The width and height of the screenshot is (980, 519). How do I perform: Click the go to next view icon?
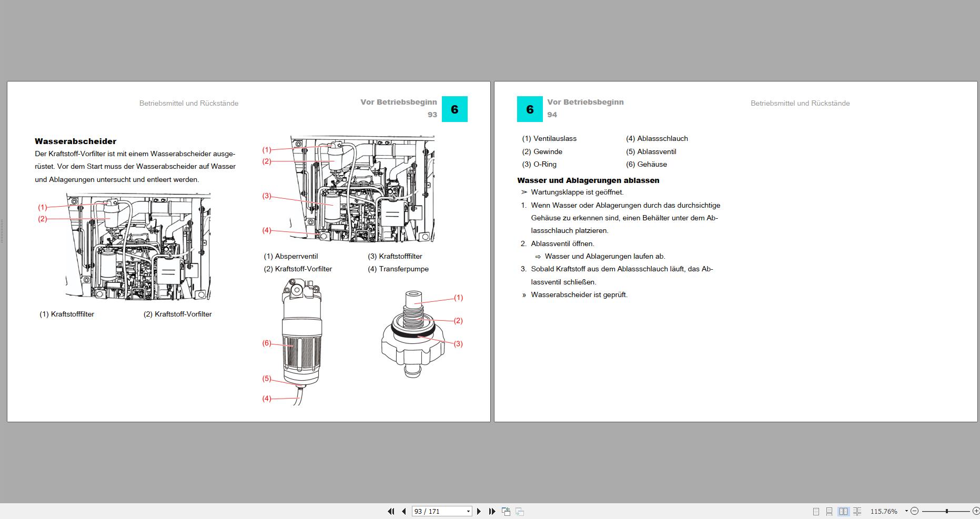pos(519,511)
